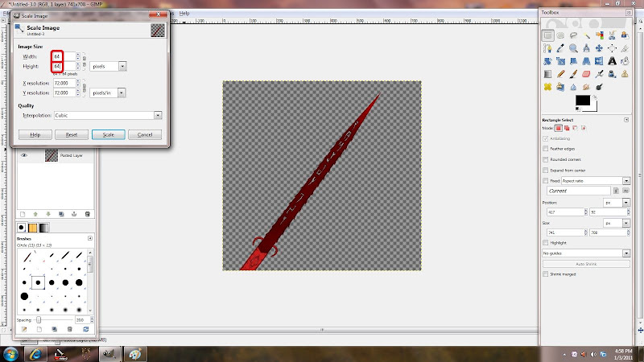
Task: Select the Text tool
Action: [612, 61]
